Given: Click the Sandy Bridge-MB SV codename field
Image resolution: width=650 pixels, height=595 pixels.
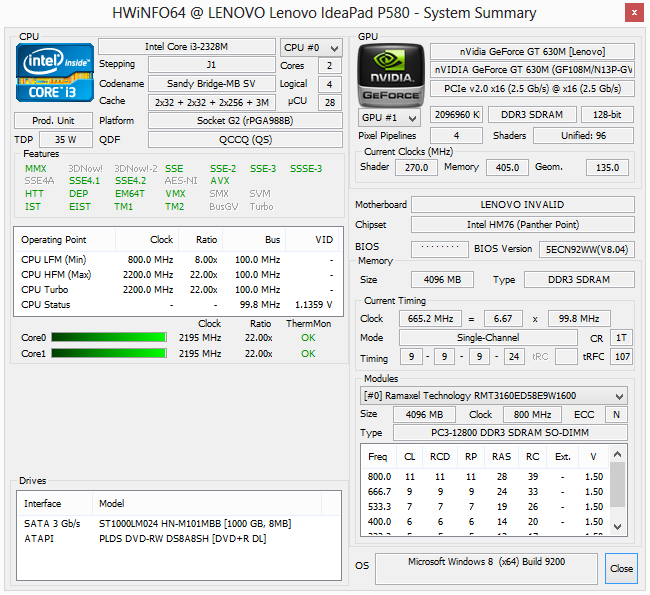Looking at the screenshot, I should tap(211, 84).
